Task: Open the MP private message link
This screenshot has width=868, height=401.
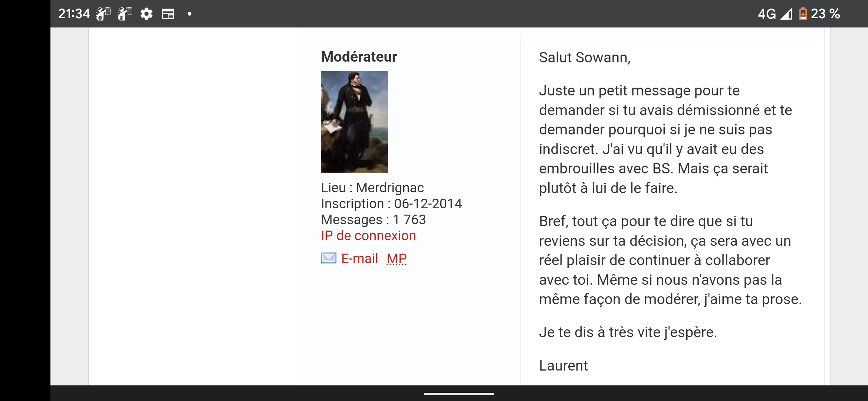Action: point(397,259)
